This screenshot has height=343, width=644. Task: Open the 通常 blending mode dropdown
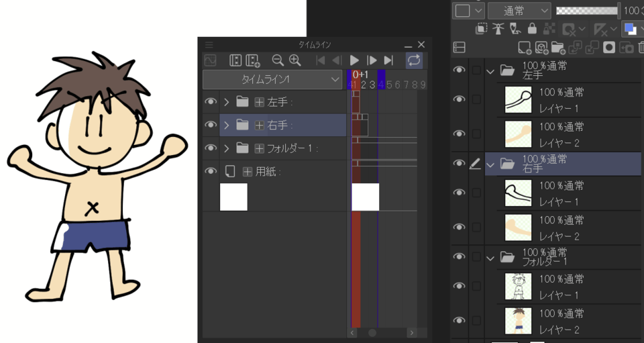coord(519,11)
